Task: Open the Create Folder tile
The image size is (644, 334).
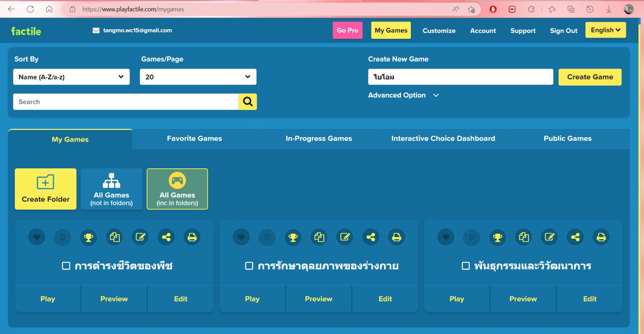Action: 45,189
